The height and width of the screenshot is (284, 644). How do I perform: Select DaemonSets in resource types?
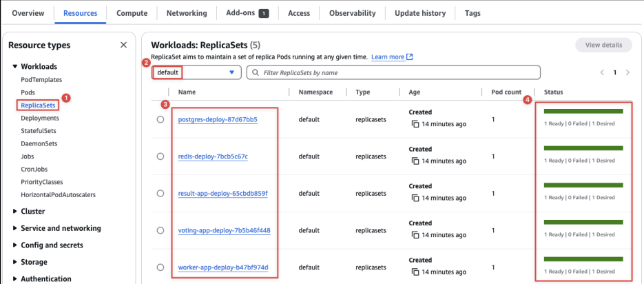click(x=39, y=144)
